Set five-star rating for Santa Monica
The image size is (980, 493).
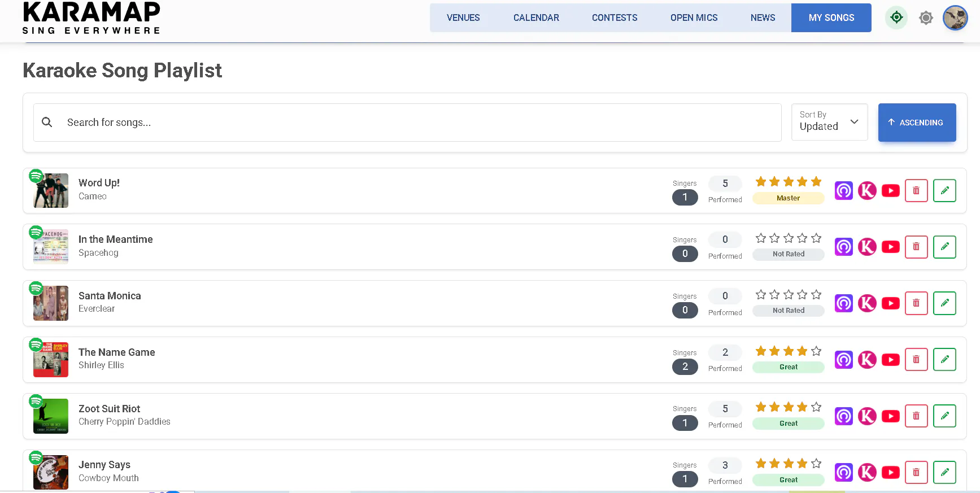[x=816, y=295]
